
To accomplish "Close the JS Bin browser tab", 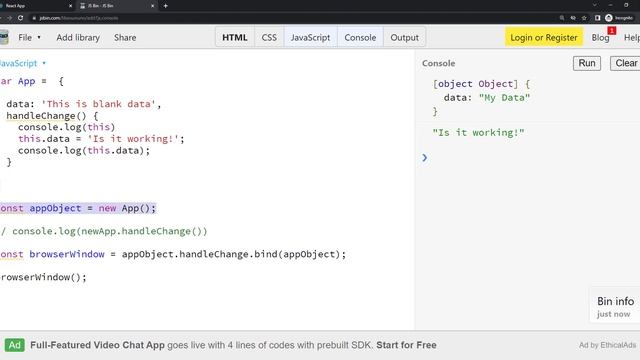I will coord(153,6).
